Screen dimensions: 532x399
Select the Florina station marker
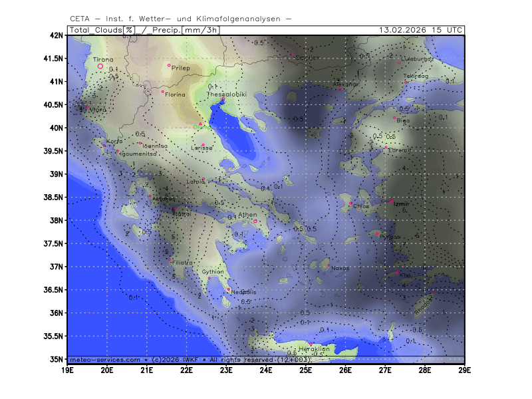point(162,92)
